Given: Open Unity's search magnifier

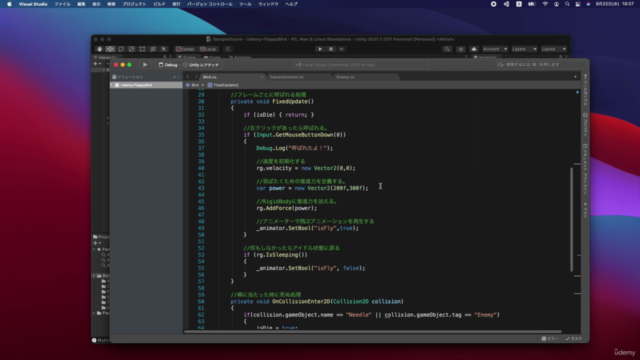Looking at the screenshot, I should pyautogui.click(x=447, y=49).
